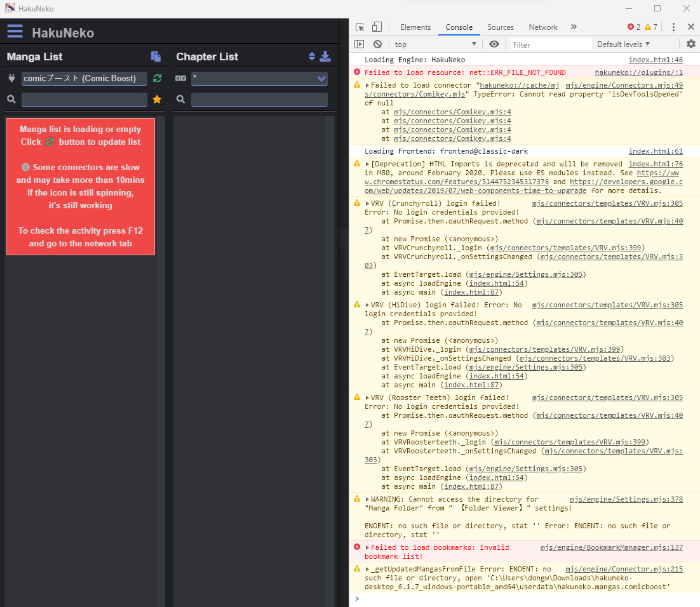Click the star favorites icon beside manga search
The image size is (700, 607).
[x=157, y=99]
